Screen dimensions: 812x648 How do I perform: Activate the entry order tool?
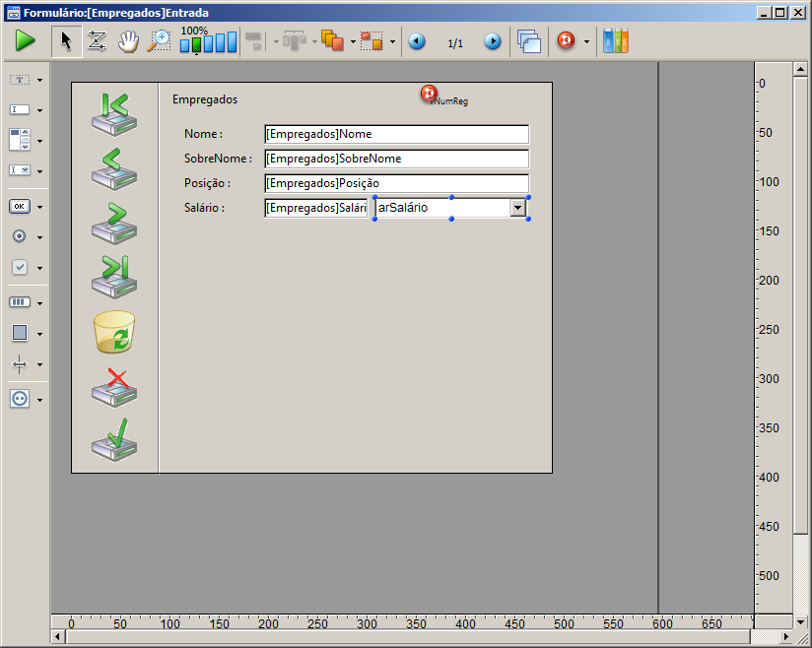[97, 41]
